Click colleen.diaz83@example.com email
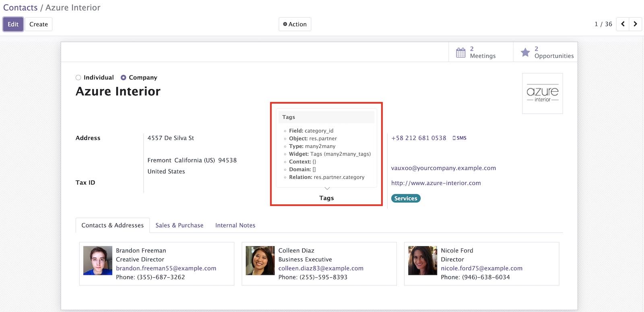The height and width of the screenshot is (312, 644). click(321, 268)
